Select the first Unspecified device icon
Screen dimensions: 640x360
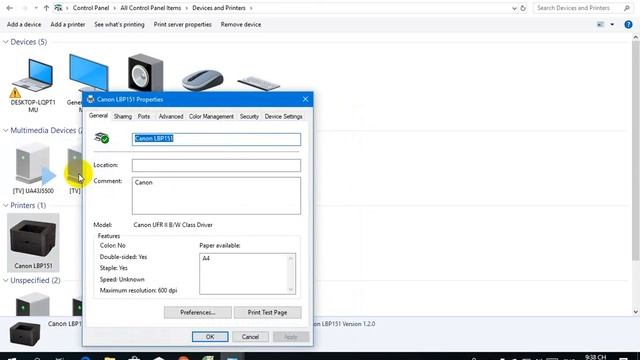click(33, 304)
